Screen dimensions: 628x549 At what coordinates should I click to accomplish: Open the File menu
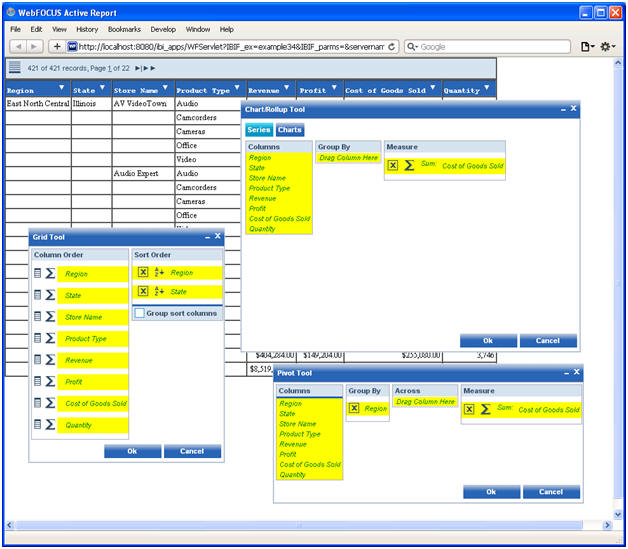15,29
